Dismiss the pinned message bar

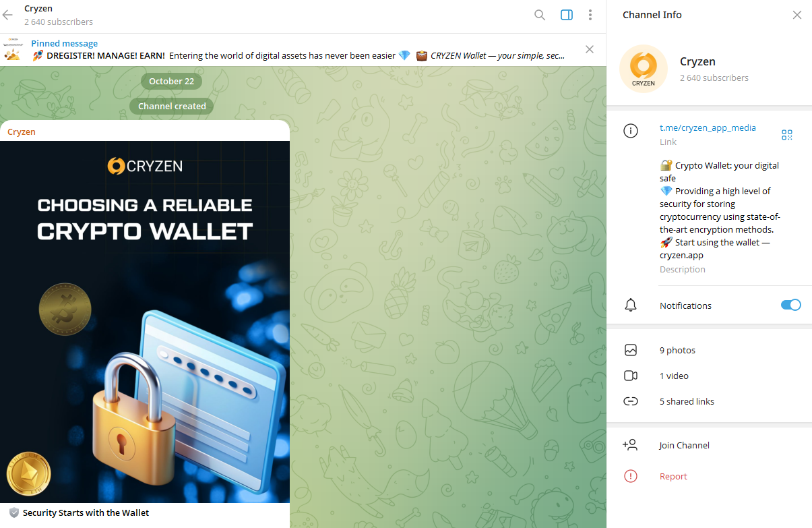point(590,49)
